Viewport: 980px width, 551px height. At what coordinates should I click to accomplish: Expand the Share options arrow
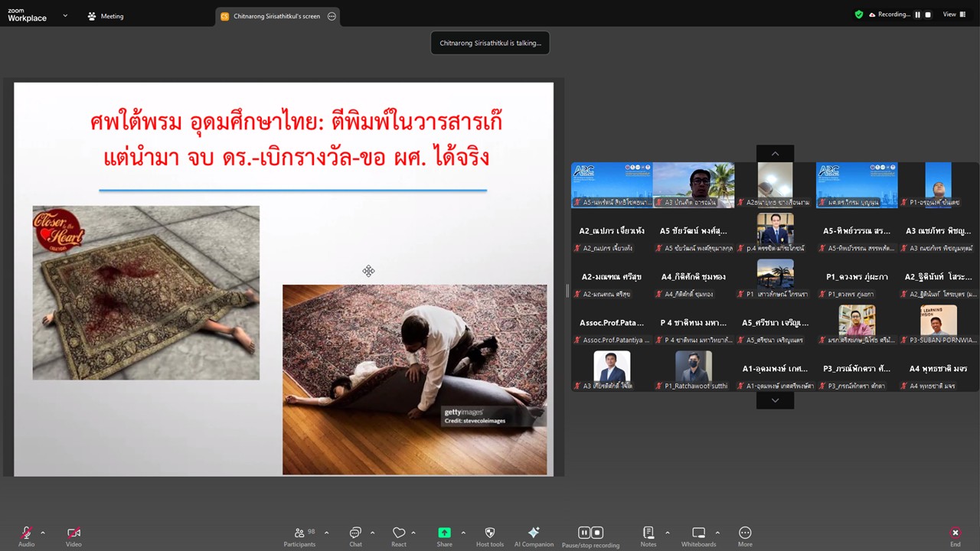(463, 533)
